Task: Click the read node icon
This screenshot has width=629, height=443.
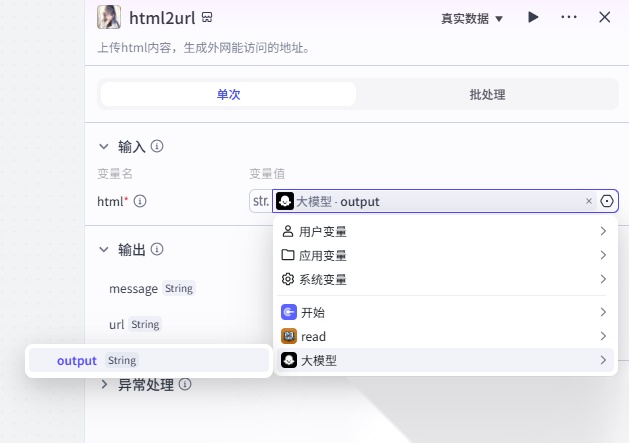Action: pyautogui.click(x=289, y=336)
